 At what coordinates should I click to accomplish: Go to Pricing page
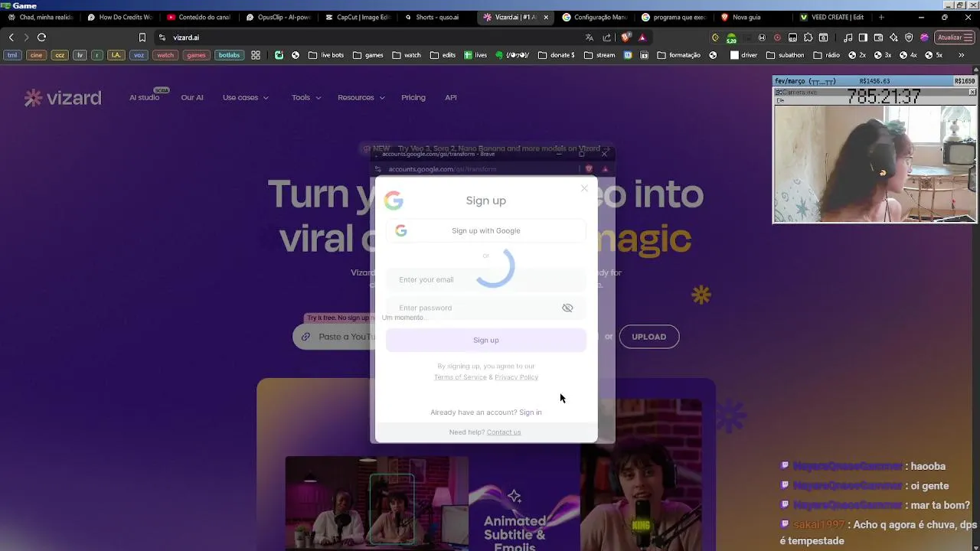[413, 97]
